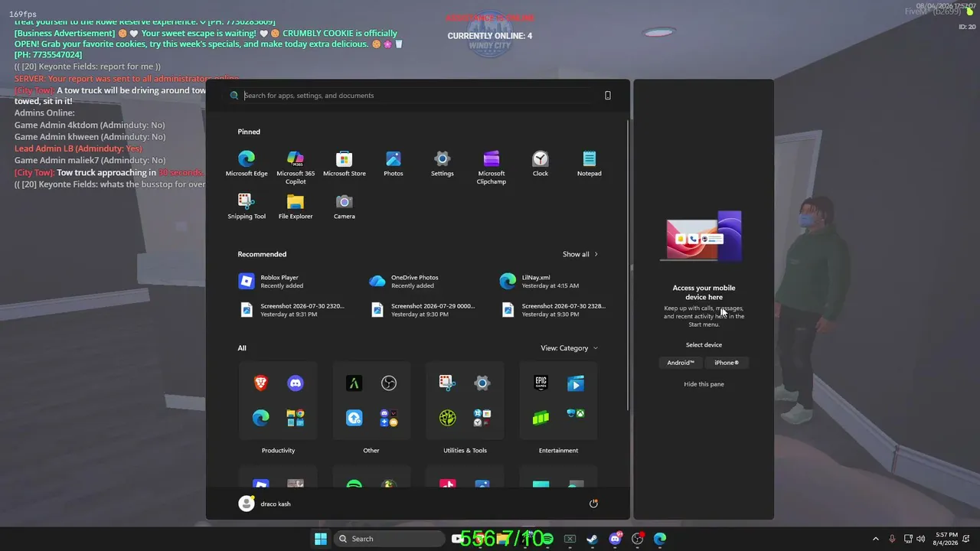This screenshot has height=551, width=980.
Task: Show hidden system tray icons
Action: click(876, 539)
